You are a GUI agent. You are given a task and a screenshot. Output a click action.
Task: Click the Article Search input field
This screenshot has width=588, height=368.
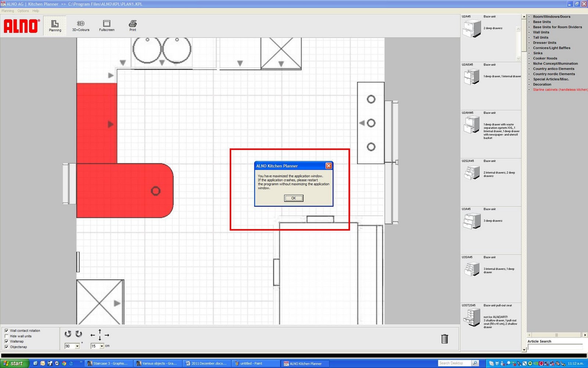pos(555,347)
